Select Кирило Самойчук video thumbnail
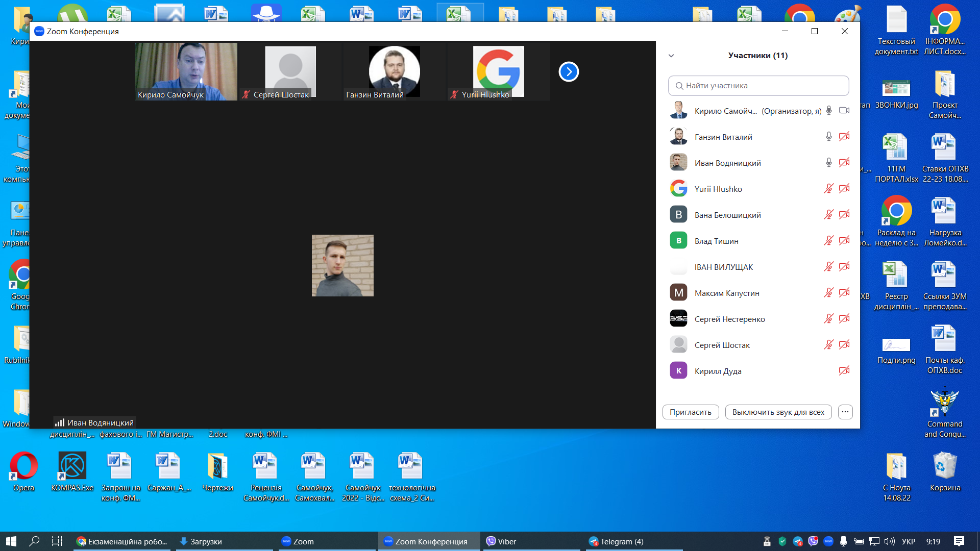The image size is (980, 551). coord(186,71)
